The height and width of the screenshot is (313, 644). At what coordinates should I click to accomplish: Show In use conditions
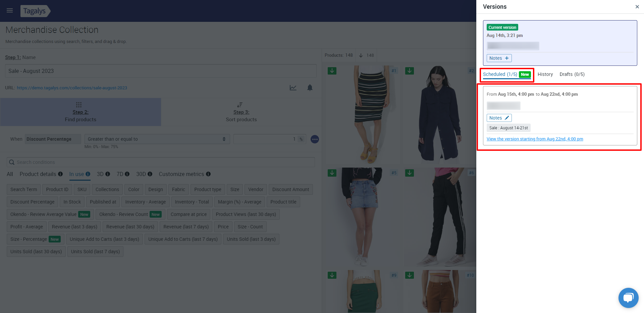(x=76, y=174)
